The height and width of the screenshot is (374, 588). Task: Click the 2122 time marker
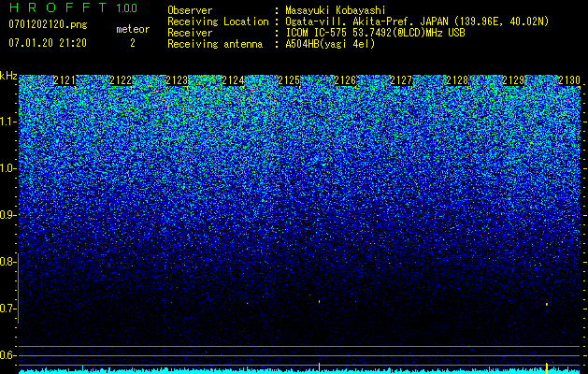coord(121,80)
